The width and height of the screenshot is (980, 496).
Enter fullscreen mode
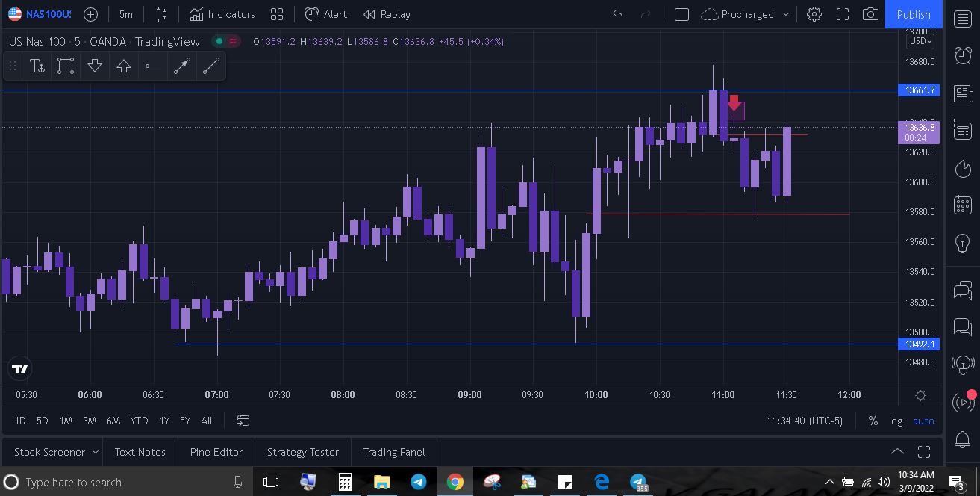coord(843,14)
